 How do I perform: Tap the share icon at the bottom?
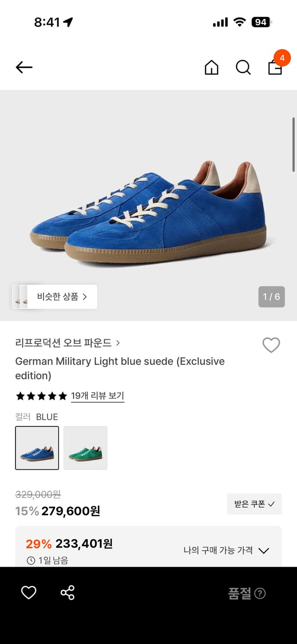[x=67, y=593]
